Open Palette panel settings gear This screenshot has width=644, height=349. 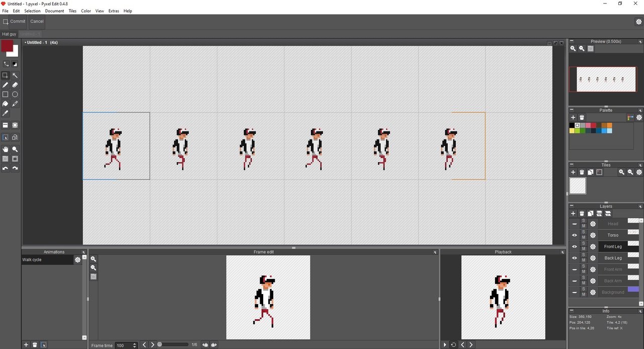(x=639, y=117)
